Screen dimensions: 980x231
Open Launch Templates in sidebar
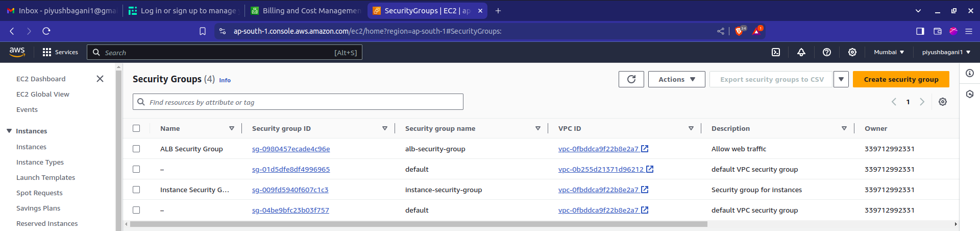(x=45, y=177)
